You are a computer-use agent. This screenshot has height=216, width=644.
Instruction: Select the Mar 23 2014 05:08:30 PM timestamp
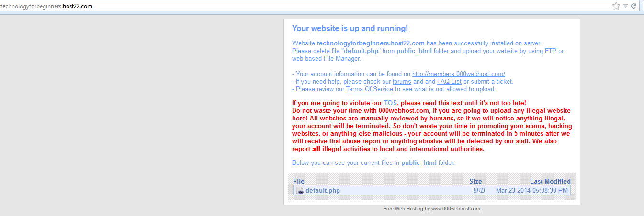pyautogui.click(x=532, y=191)
